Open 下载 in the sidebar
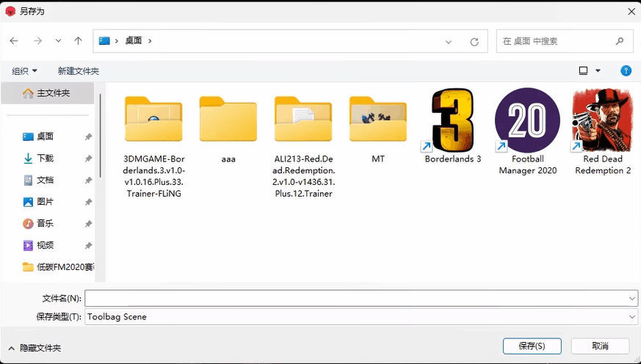The width and height of the screenshot is (641, 364). 45,158
